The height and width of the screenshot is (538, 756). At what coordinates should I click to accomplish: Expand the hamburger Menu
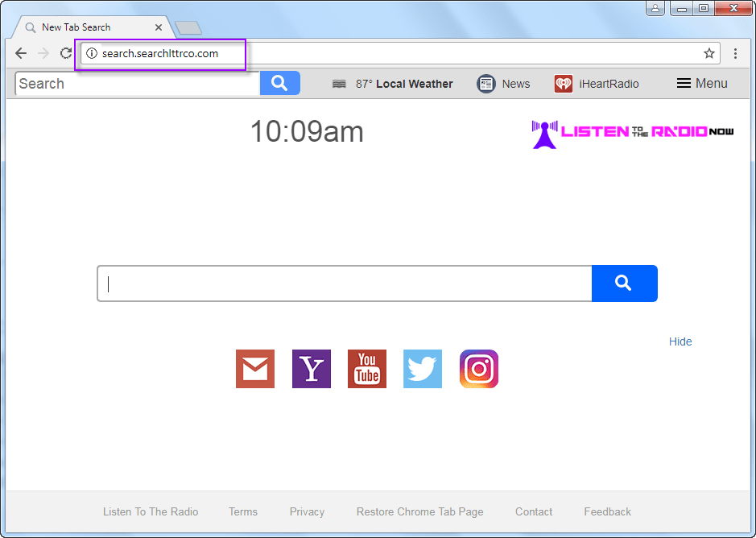pyautogui.click(x=702, y=84)
